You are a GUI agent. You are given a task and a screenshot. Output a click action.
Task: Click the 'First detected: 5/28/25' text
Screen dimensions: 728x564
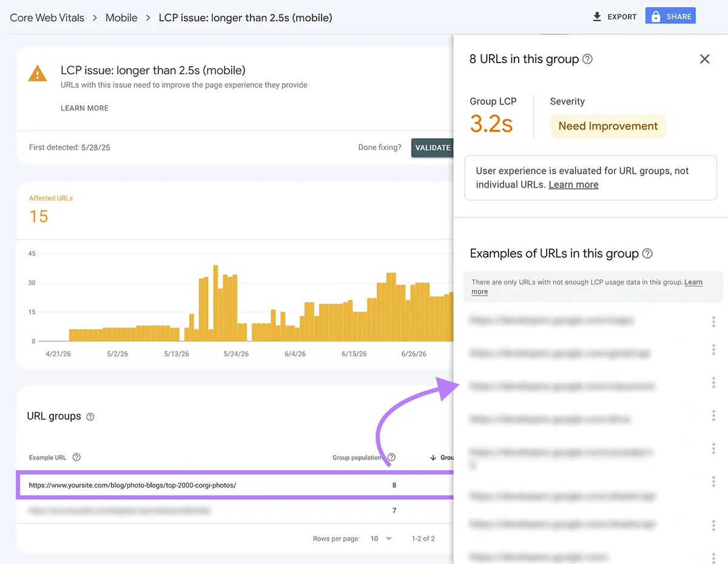[70, 148]
